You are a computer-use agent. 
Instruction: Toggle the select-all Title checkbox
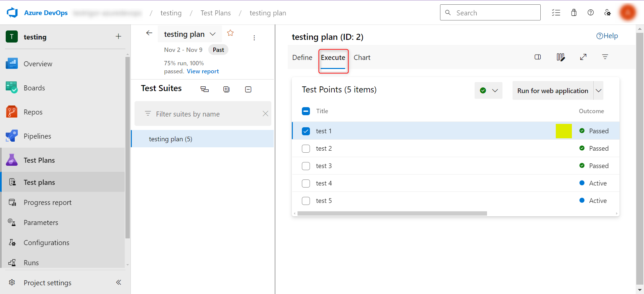click(306, 111)
